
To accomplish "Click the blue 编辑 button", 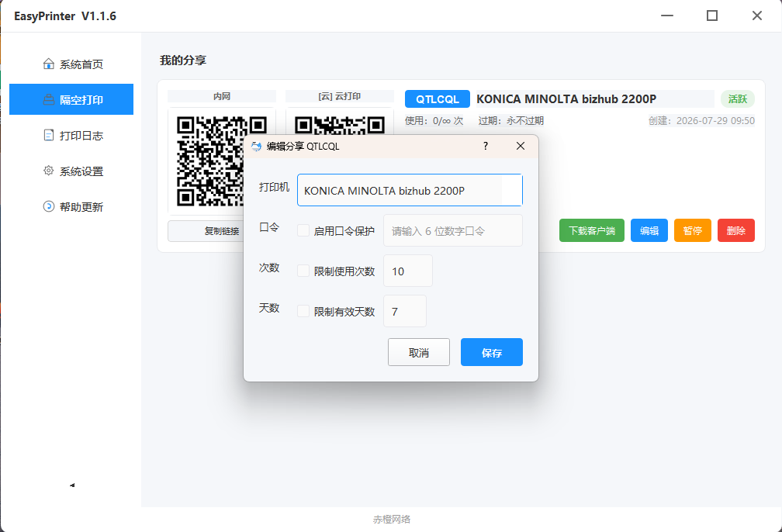I will pos(649,230).
